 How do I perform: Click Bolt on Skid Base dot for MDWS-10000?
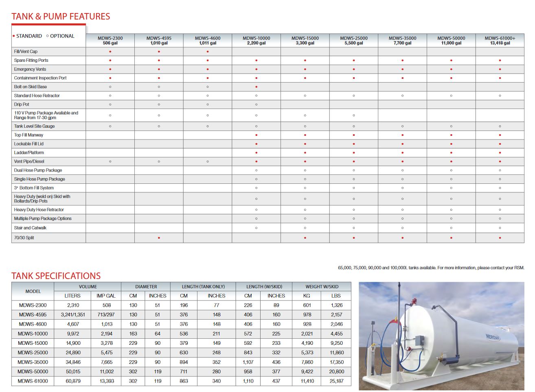(256, 87)
